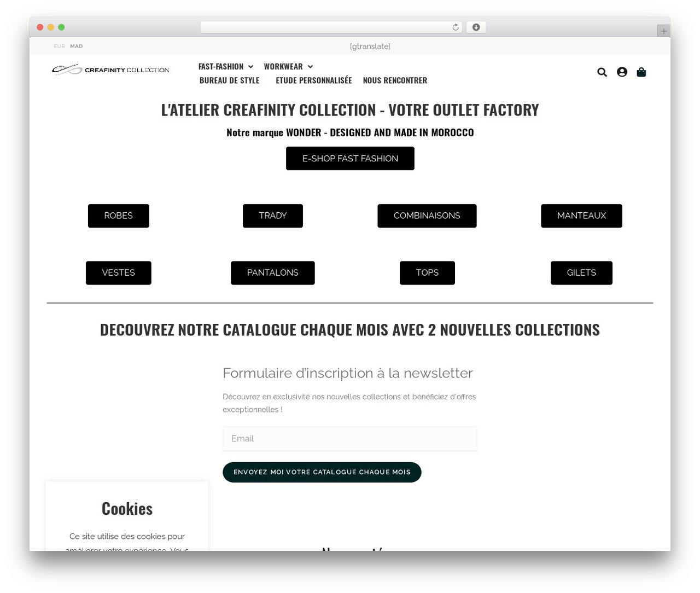Viewport: 700px width, 593px height.
Task: Expand the Workwear dropdown menu
Action: click(x=288, y=67)
